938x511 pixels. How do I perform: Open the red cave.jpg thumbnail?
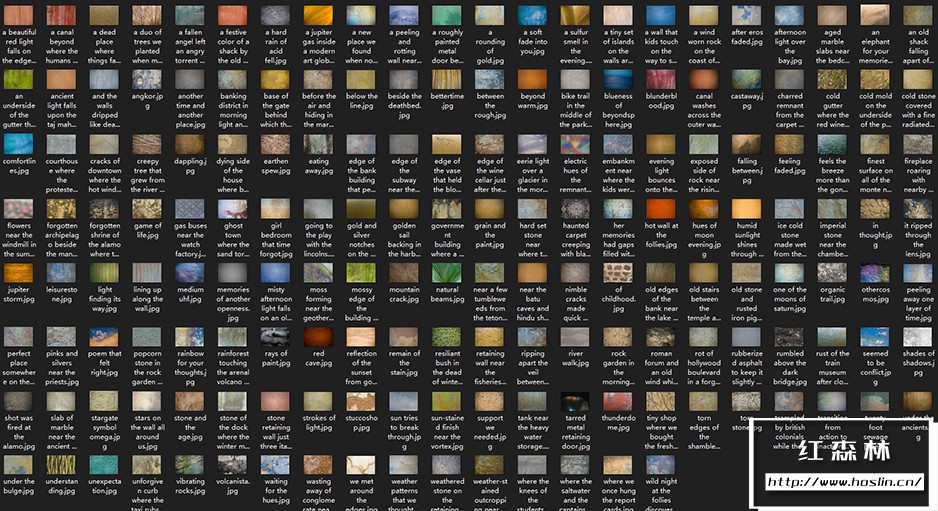[x=318, y=337]
